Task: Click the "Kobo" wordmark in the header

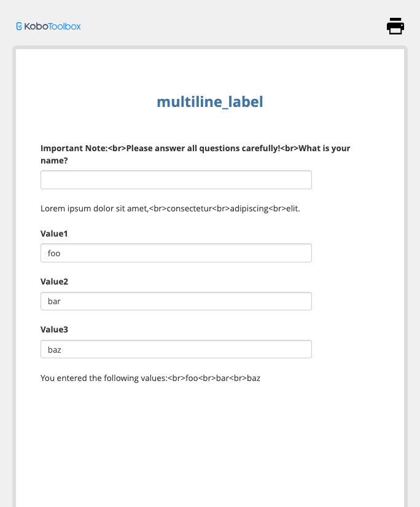Action: (35, 26)
